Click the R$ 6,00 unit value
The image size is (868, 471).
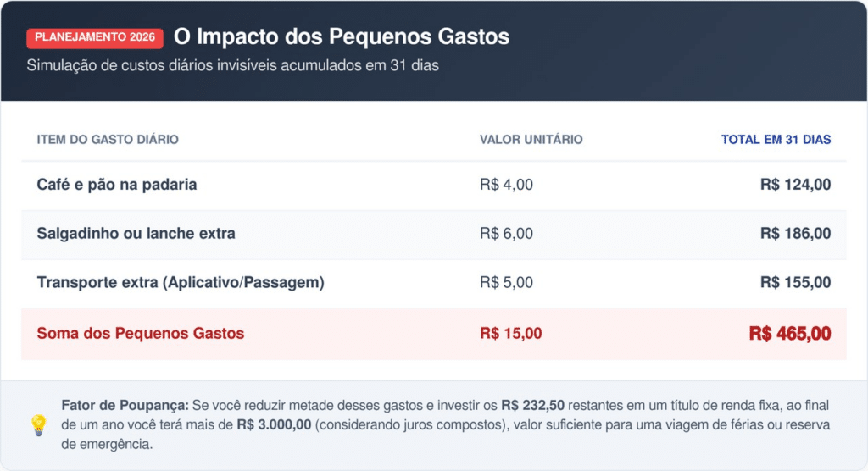506,234
